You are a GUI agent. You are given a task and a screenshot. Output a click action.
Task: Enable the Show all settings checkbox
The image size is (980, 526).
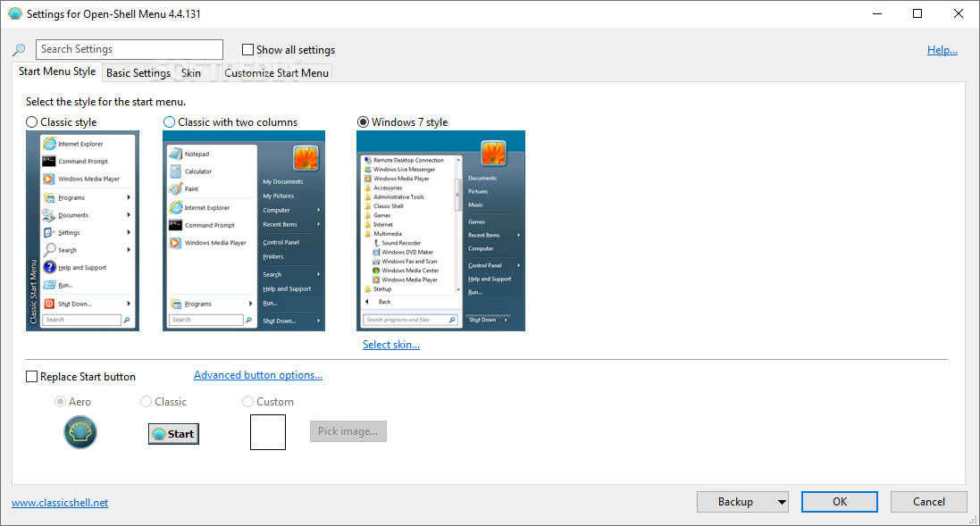coord(247,49)
